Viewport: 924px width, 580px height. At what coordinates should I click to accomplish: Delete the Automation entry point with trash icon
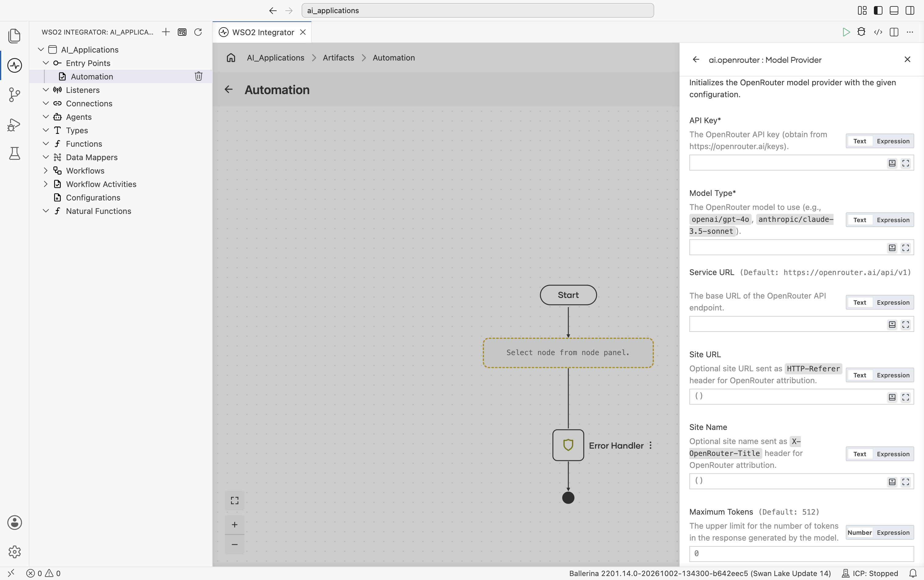point(198,76)
